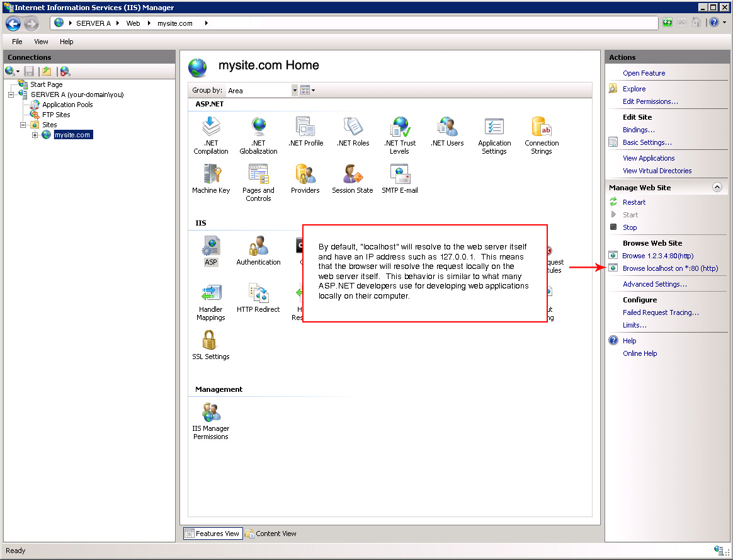This screenshot has width=733, height=560.
Task: Open the .NET Globalization feature
Action: coord(258,135)
